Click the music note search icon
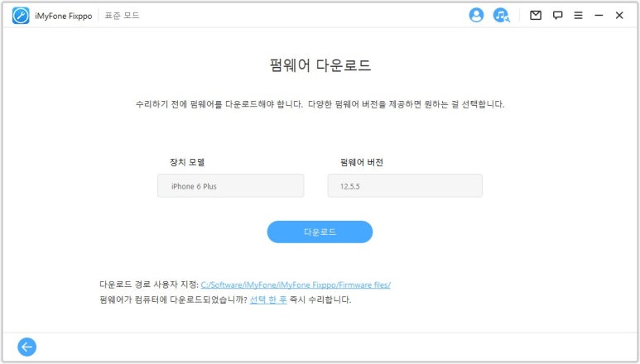Screen dimensions: 640x364 [x=501, y=16]
